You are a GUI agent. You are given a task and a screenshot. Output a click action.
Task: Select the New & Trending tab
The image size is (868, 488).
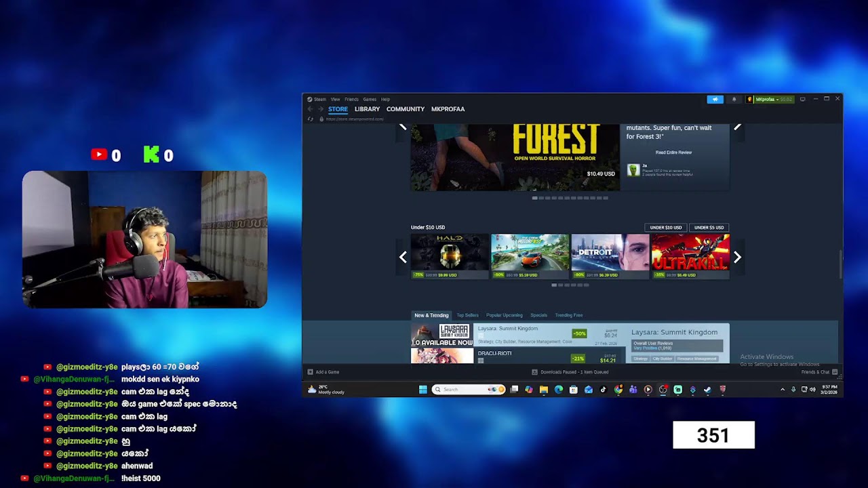(x=431, y=315)
